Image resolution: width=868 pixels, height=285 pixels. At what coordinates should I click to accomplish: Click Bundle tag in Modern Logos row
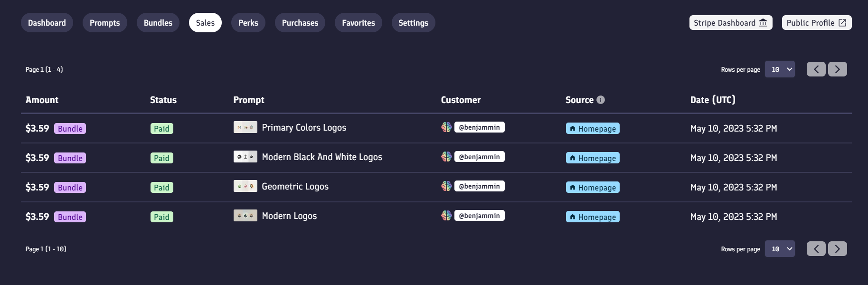pyautogui.click(x=70, y=217)
